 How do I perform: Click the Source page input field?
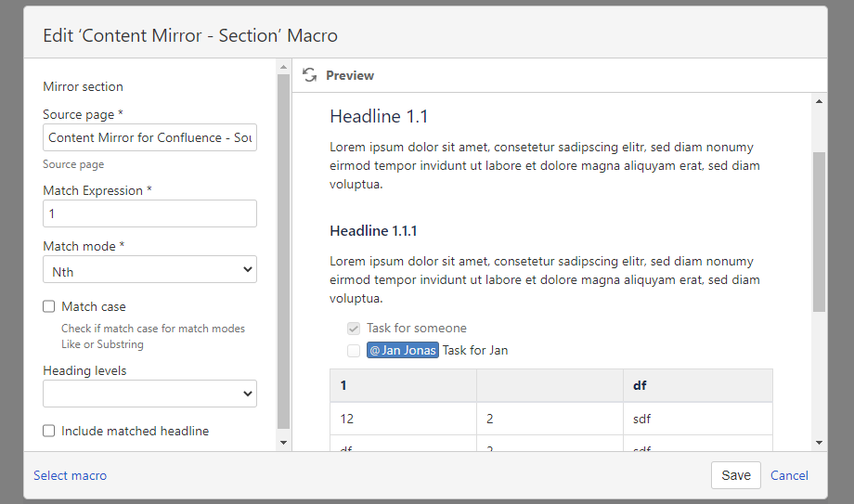pos(149,137)
